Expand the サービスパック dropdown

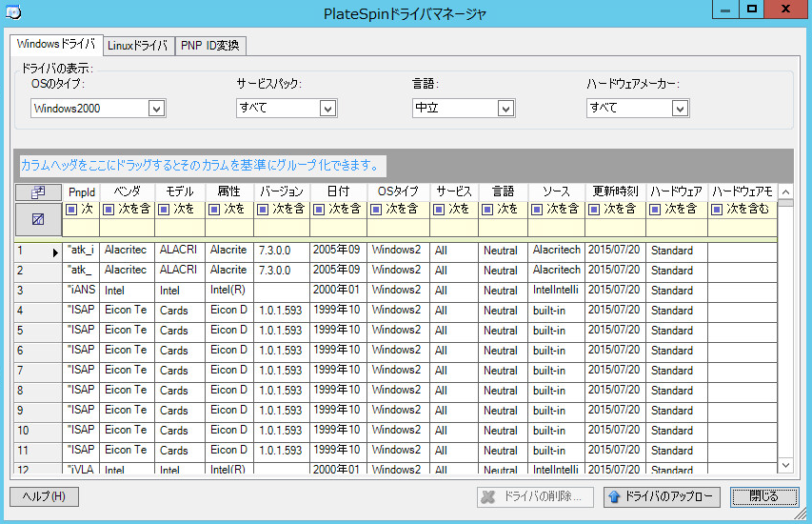click(327, 109)
